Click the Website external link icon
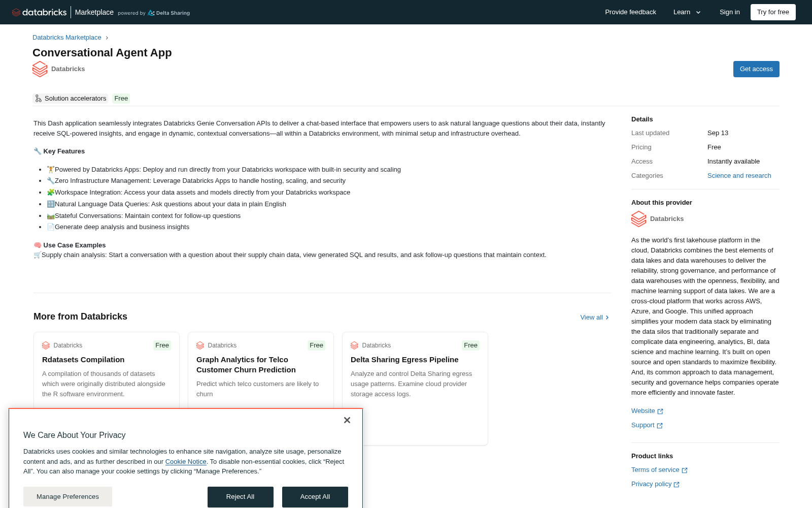 coord(660,411)
